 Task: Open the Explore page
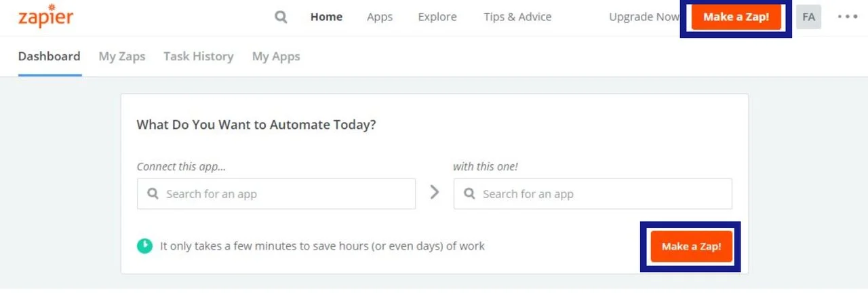coord(437,17)
